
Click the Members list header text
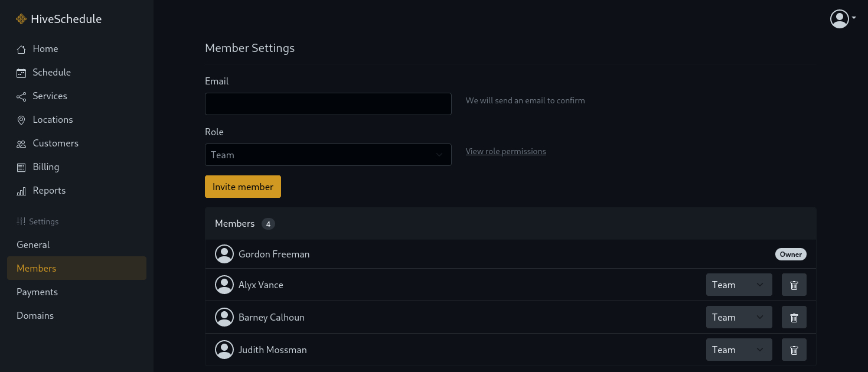tap(235, 223)
